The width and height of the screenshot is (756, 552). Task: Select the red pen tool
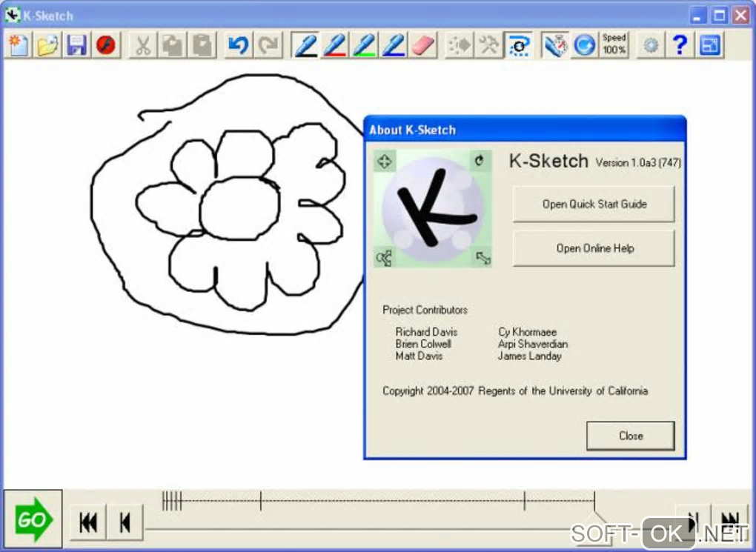point(334,46)
